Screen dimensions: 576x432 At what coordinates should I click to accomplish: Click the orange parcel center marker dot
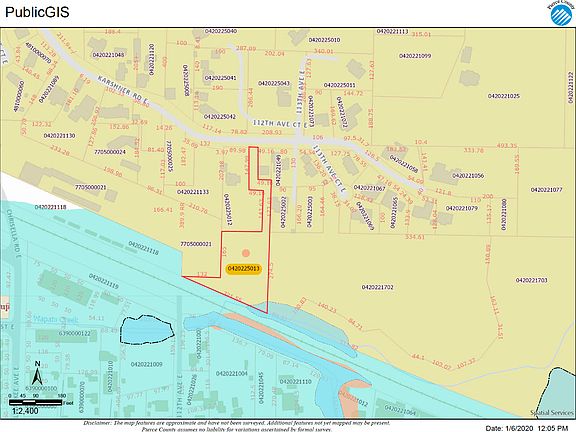click(x=246, y=253)
